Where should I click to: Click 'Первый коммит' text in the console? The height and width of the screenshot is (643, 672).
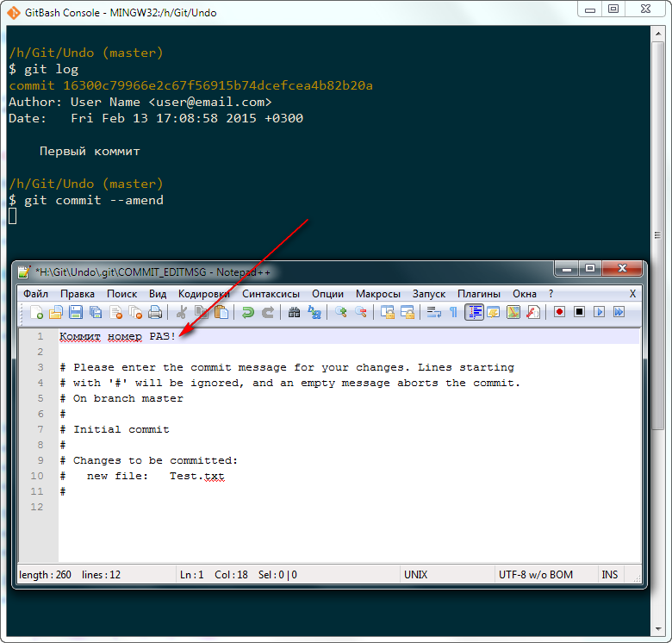pyautogui.click(x=90, y=151)
